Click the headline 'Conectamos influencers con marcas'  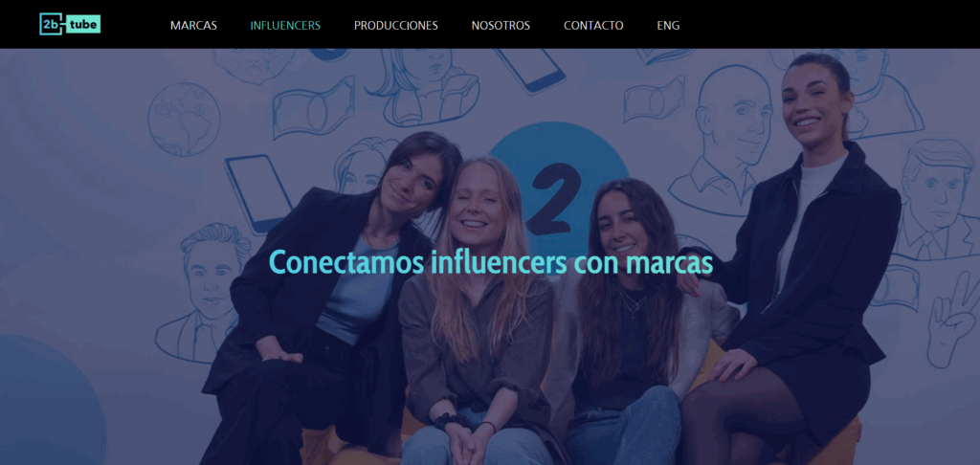tap(491, 262)
